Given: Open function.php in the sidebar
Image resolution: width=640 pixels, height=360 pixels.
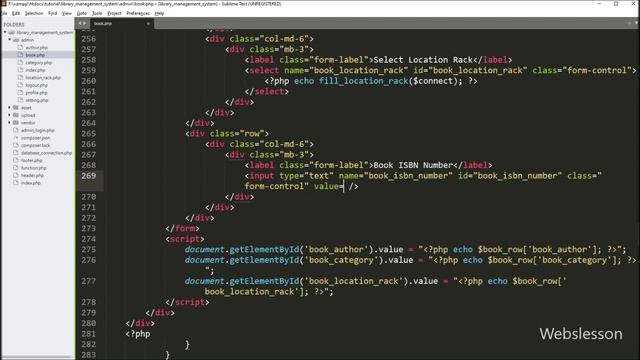Looking at the screenshot, I should click(33, 168).
